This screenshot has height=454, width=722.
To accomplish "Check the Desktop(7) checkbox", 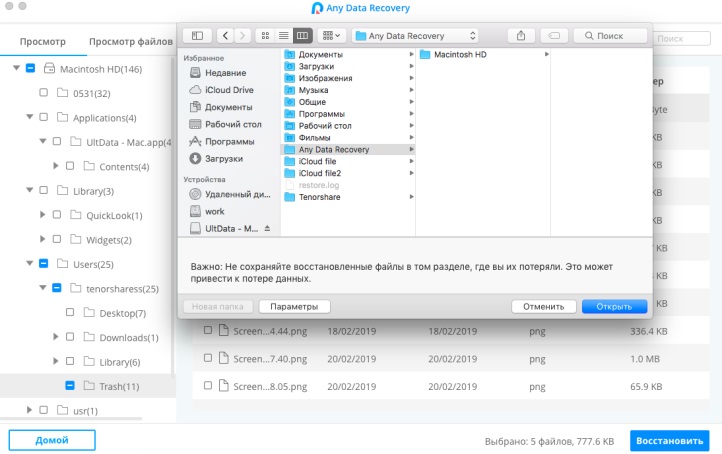I will click(70, 313).
